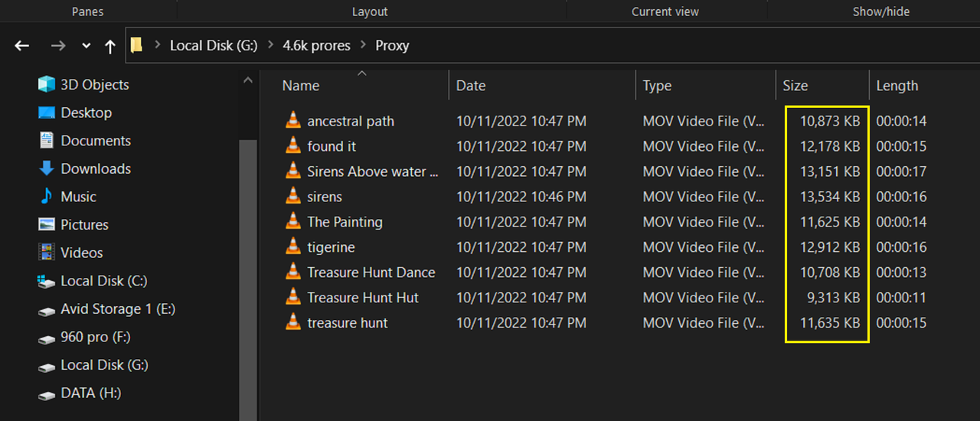This screenshot has width=980, height=421.
Task: Click the 00:00:11 length value
Action: 901,298
